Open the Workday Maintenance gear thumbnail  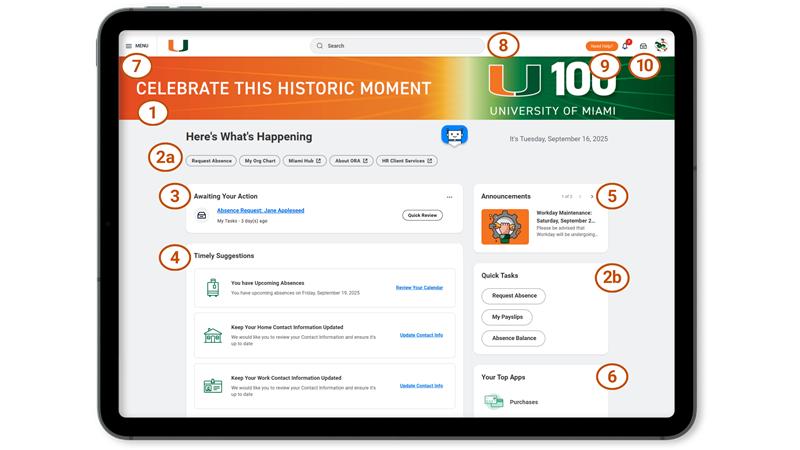(505, 227)
